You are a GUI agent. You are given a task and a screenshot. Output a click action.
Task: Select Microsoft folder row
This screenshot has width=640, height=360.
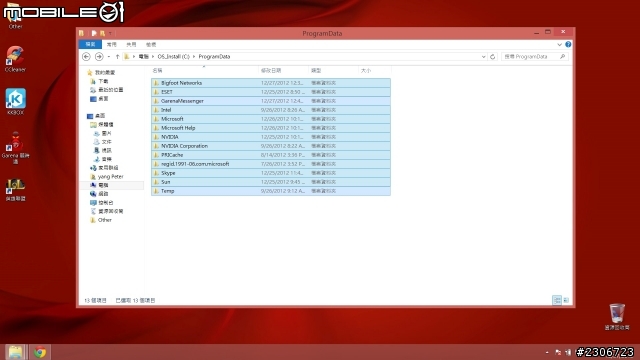[271, 119]
